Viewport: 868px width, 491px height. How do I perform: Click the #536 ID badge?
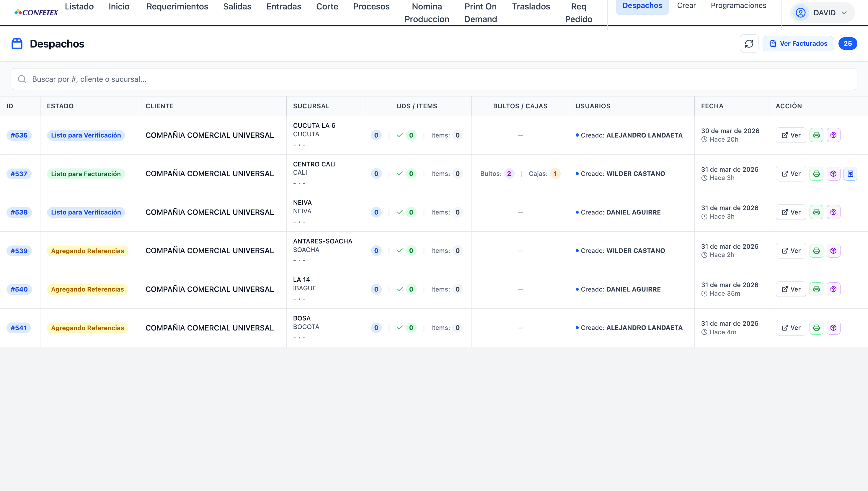19,135
